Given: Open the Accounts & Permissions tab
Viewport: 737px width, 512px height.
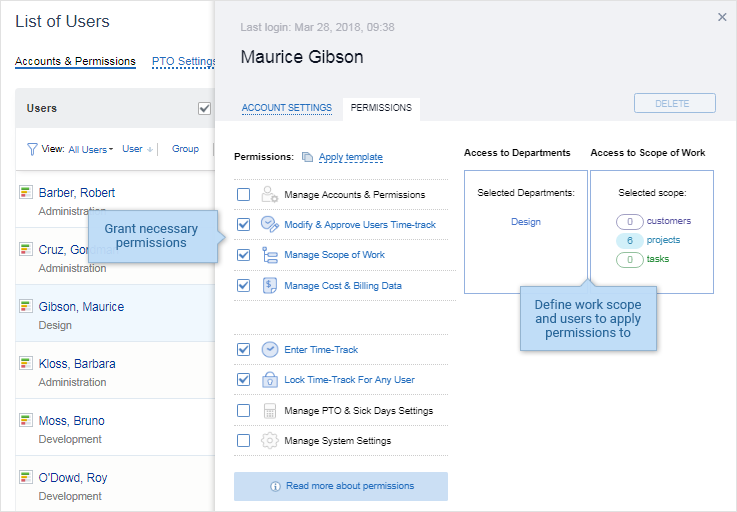Looking at the screenshot, I should [x=75, y=61].
